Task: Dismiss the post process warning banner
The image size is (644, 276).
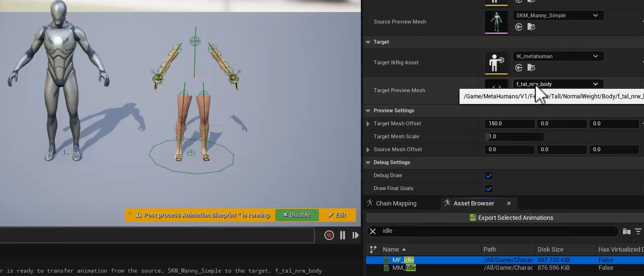Action: click(129, 213)
